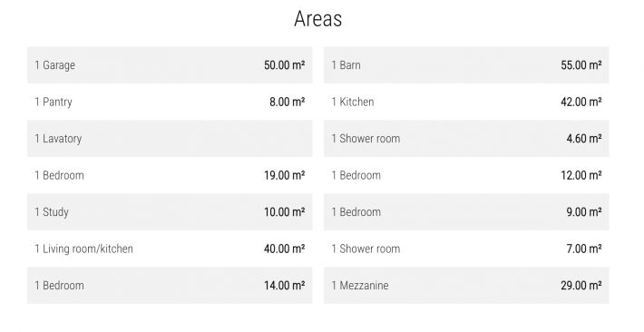Click the Pantry entry
Viewport: 644px width, 332px height.
[170, 102]
